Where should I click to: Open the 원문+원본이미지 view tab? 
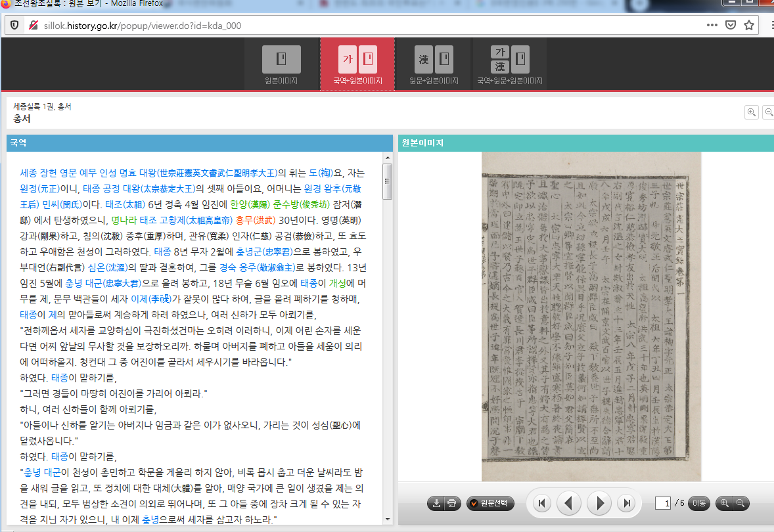(434, 64)
